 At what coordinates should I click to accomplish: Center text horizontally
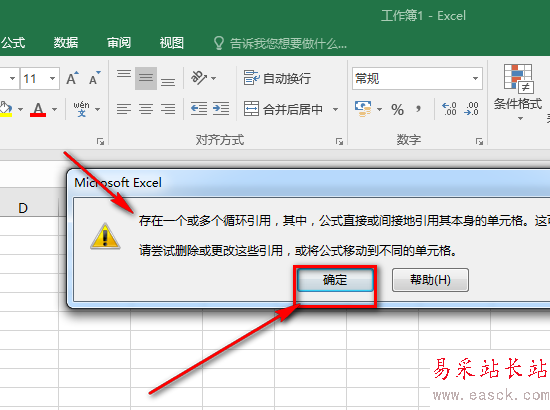146,109
